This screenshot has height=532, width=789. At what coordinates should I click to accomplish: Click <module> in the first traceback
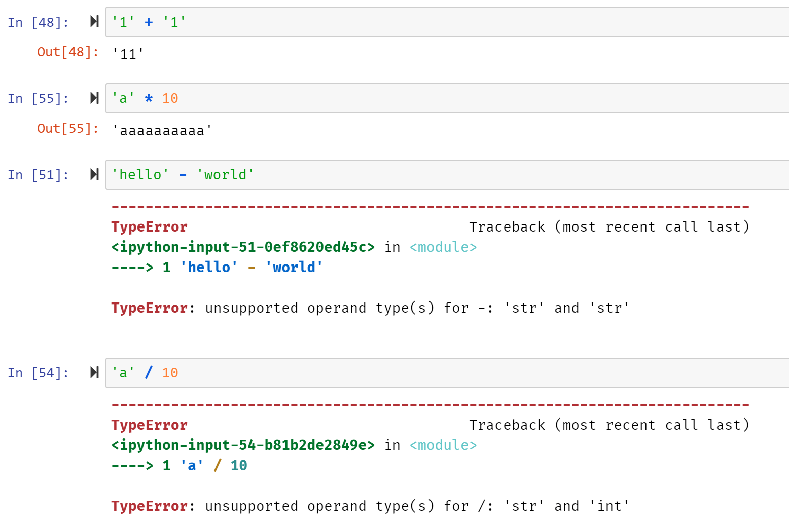coord(443,247)
